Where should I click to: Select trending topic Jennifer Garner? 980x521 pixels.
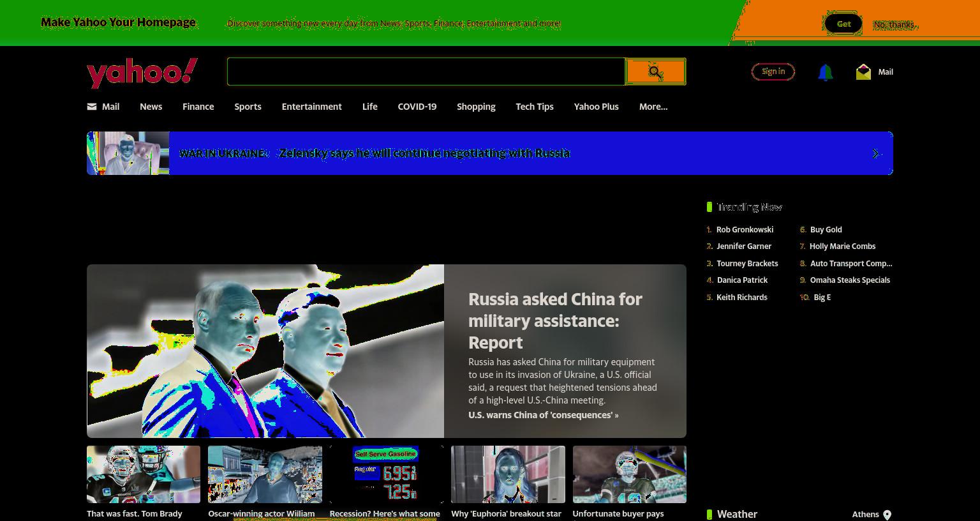(744, 246)
